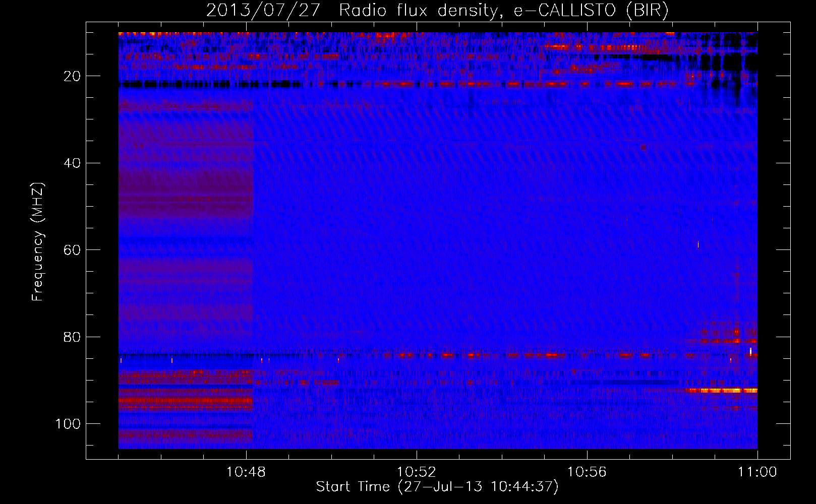The image size is (816, 504).
Task: Click the "60" frequency tick label
Action: point(73,250)
